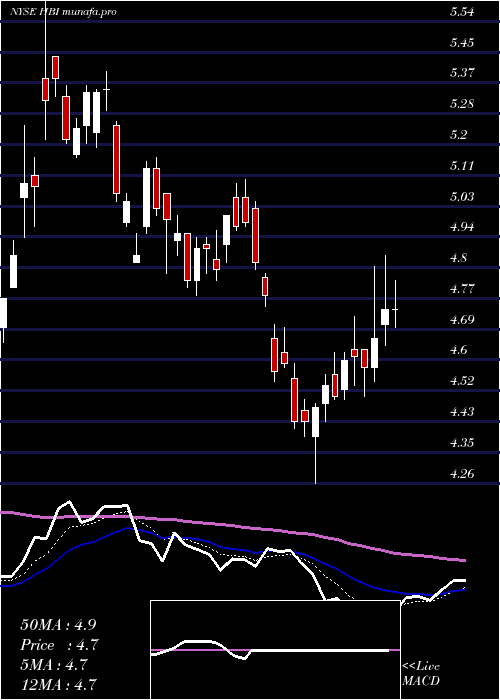Screen dimensions: 500x700
Task: Click the 'NYSE HBI munafa.pro' chart title
Action: (x=63, y=12)
